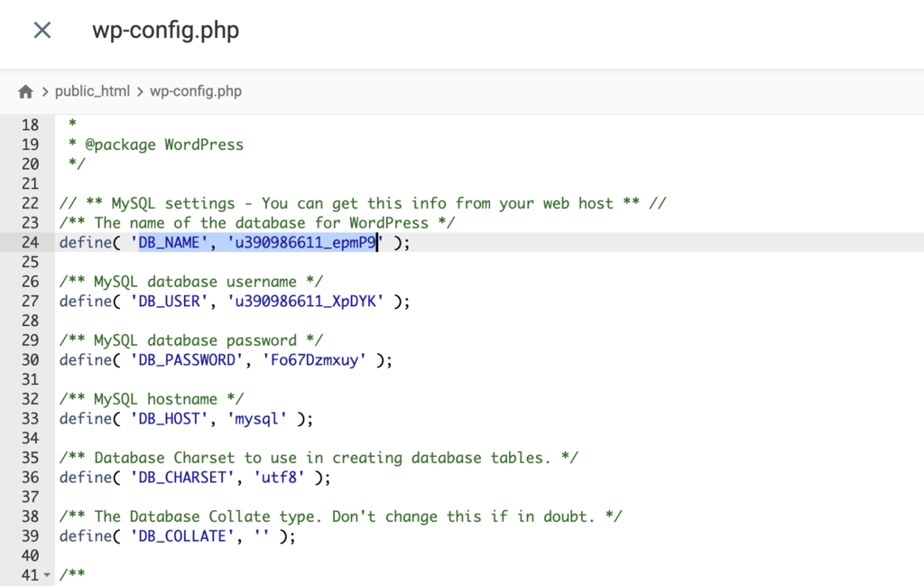Viewport: 924px width, 586px height.
Task: Select the wp-config.php breadcrumb entry
Action: (x=195, y=90)
